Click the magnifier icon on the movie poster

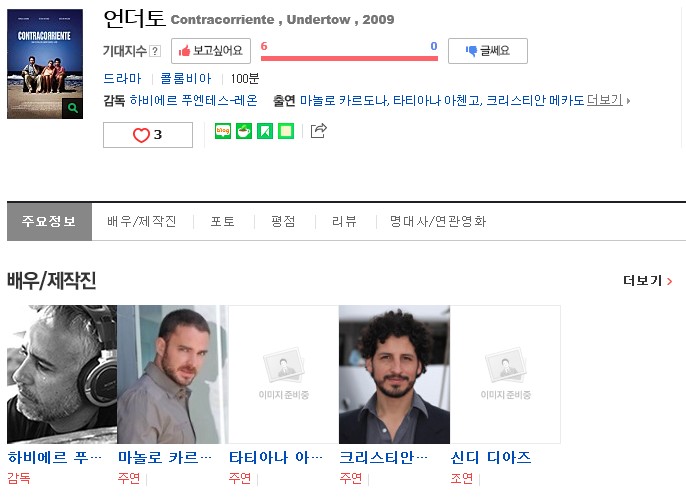pyautogui.click(x=72, y=108)
